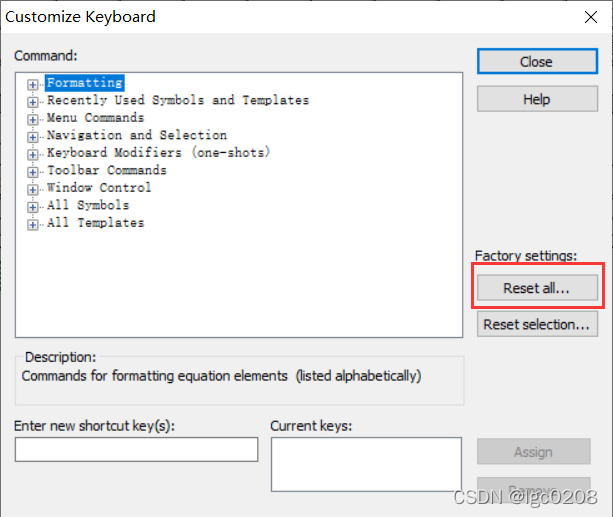This screenshot has width=613, height=517.
Task: Expand the All Symbols node
Action: coord(33,207)
